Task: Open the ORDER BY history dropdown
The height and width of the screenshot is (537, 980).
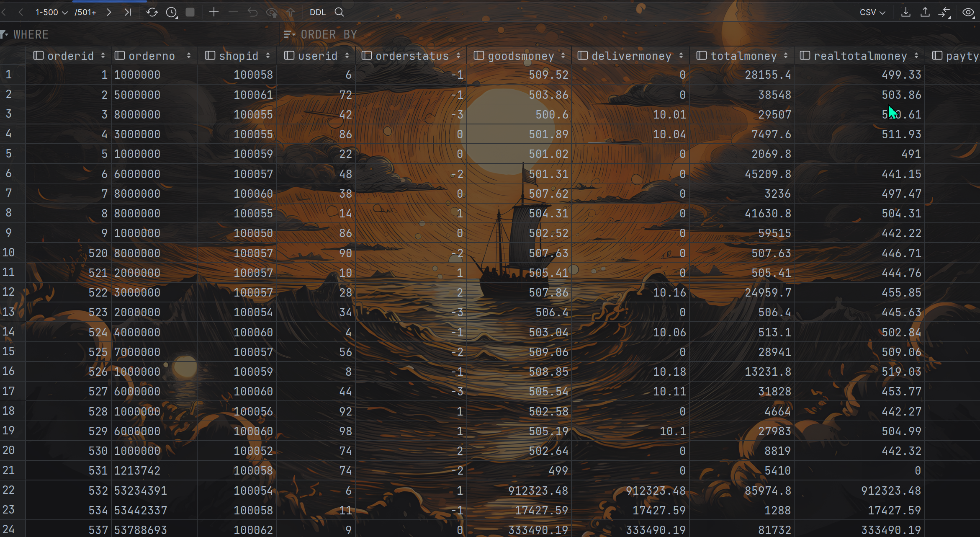Action: coord(289,34)
